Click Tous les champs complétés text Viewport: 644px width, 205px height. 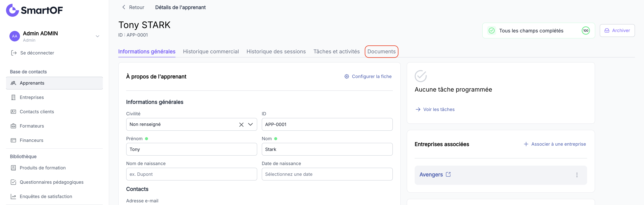point(531,31)
